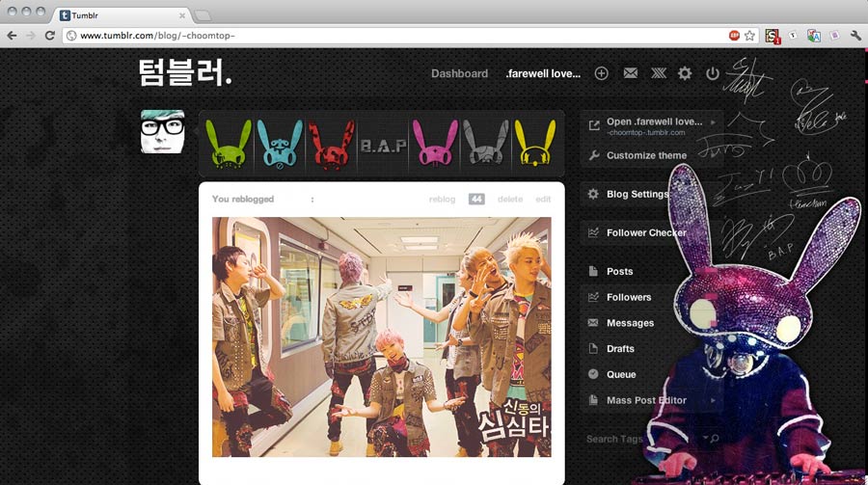The width and height of the screenshot is (868, 485).
Task: Go back with browser back arrow
Action: 12,36
